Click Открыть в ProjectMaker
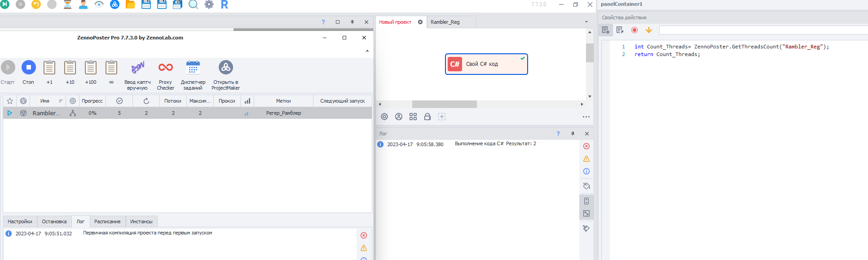 click(x=225, y=75)
